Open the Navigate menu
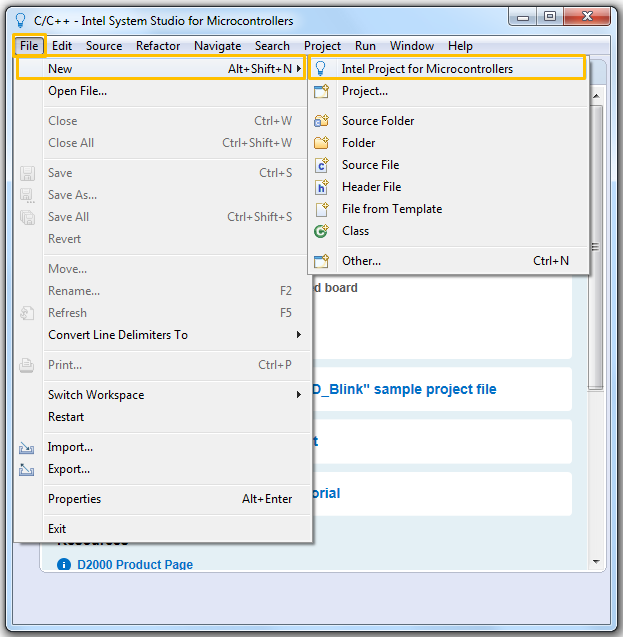 point(218,46)
